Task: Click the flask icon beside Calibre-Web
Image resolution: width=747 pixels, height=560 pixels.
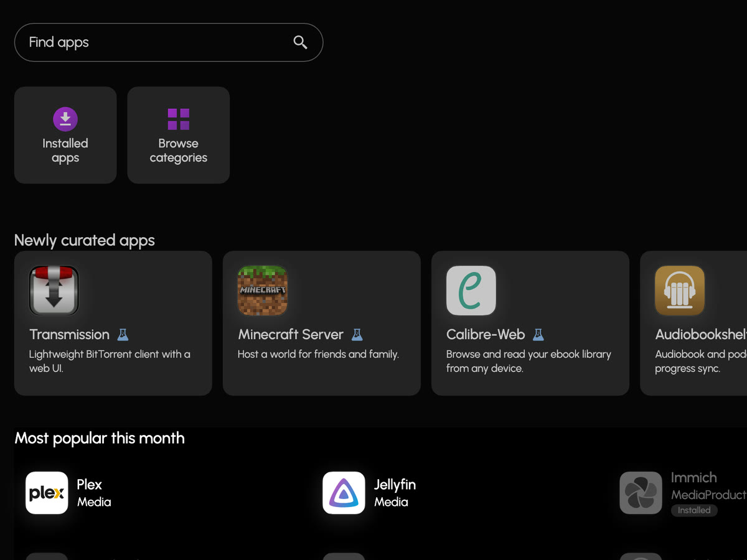Action: (x=538, y=334)
